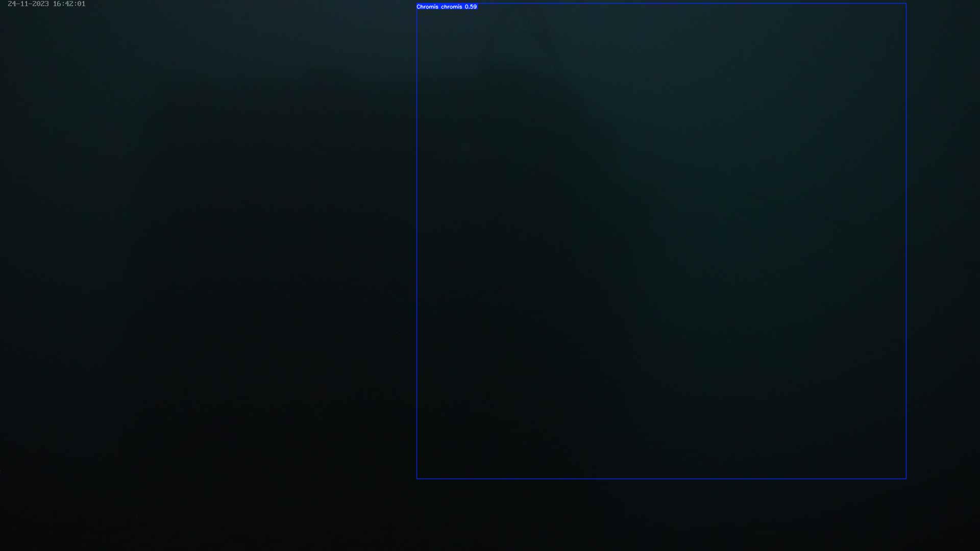Click the year 2023 in the timestamp

click(x=40, y=4)
